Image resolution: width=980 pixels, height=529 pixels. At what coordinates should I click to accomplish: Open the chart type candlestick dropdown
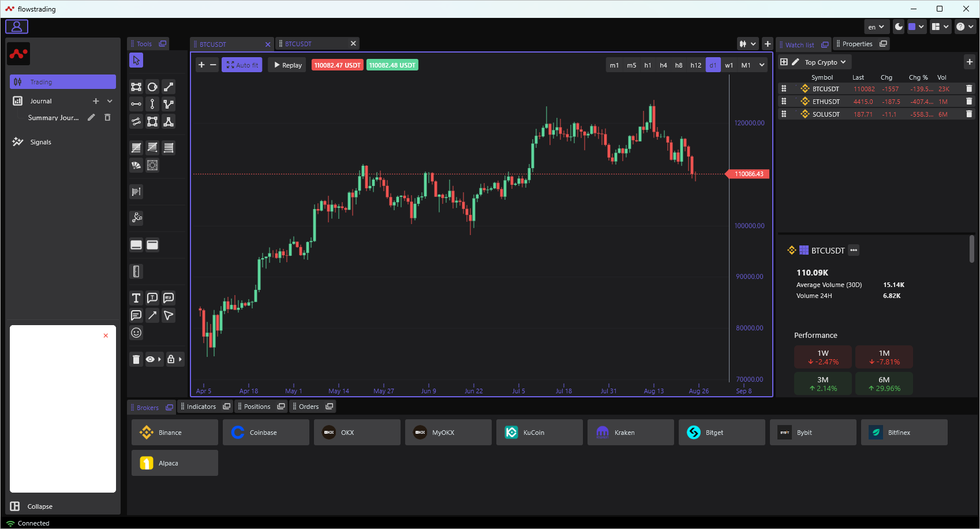pyautogui.click(x=747, y=44)
